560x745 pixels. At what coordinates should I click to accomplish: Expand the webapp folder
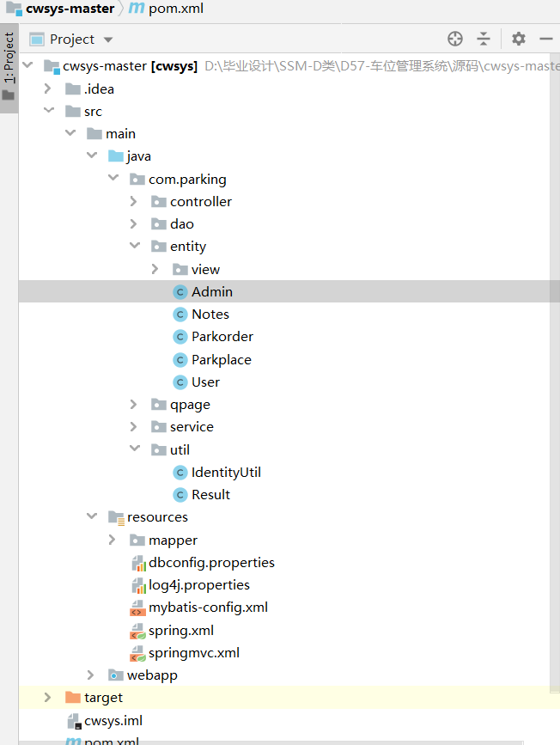pos(91,675)
